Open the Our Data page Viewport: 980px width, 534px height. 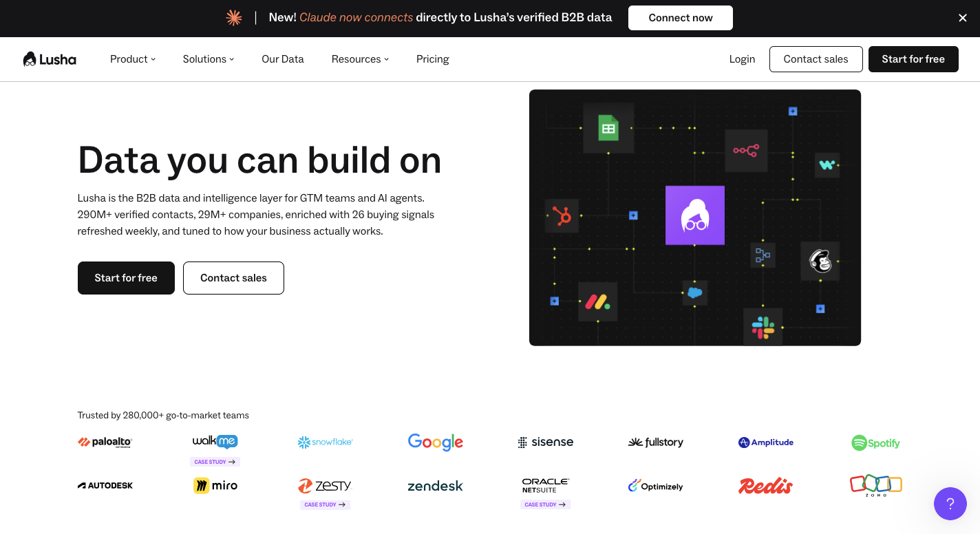pos(283,59)
